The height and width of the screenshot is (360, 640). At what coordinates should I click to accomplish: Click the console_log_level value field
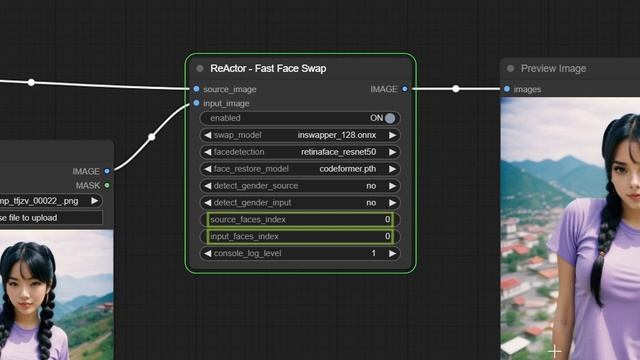pos(300,253)
